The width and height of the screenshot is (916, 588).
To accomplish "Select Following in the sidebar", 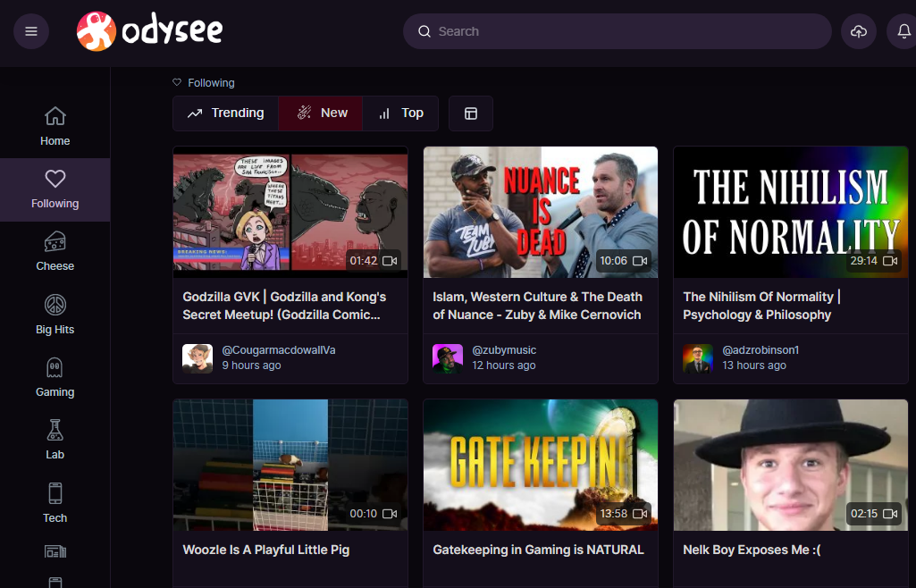I will click(55, 189).
